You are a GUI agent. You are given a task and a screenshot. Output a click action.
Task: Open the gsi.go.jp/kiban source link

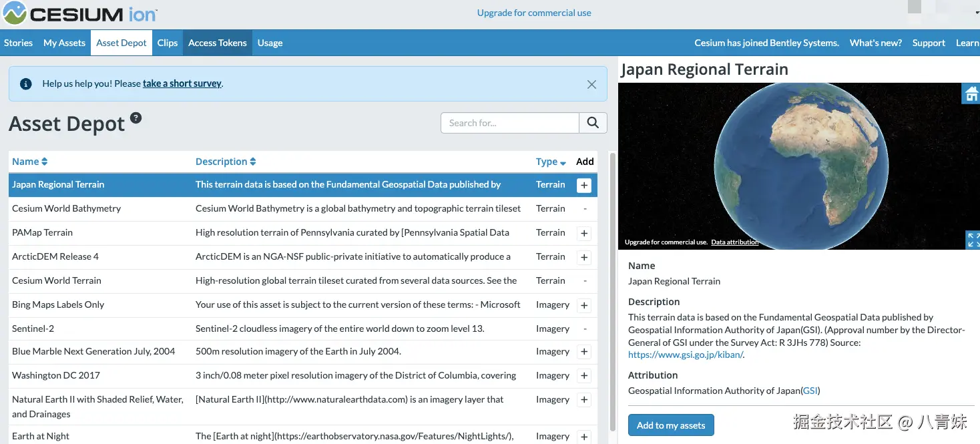(x=685, y=355)
